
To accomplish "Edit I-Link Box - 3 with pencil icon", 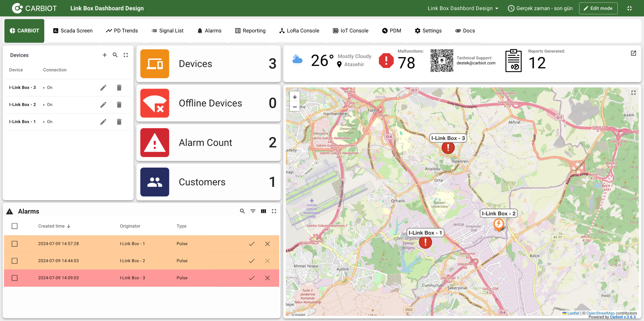I will 103,88.
